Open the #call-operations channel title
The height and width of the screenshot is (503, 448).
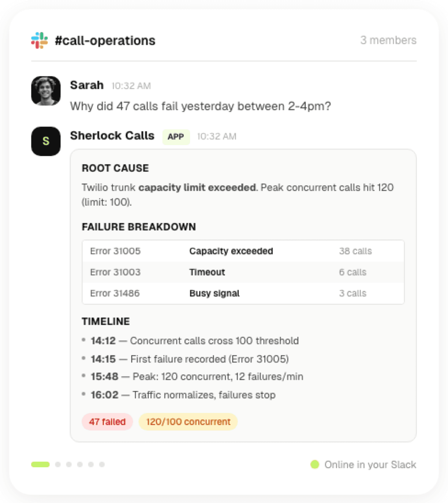click(x=105, y=40)
